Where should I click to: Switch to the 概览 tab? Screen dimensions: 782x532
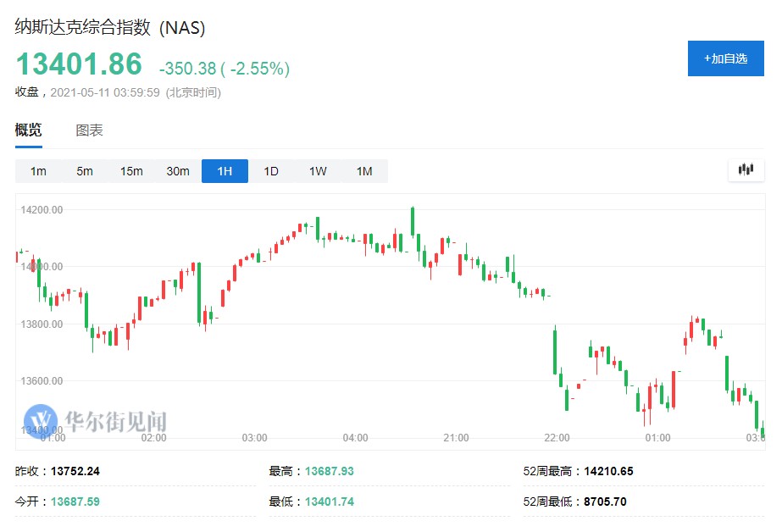point(28,130)
